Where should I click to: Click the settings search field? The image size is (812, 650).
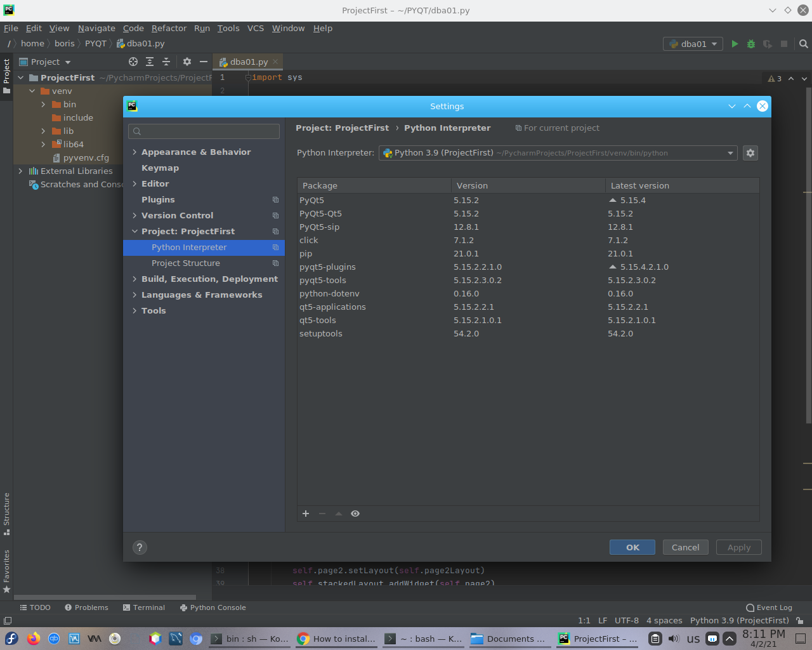coord(204,131)
